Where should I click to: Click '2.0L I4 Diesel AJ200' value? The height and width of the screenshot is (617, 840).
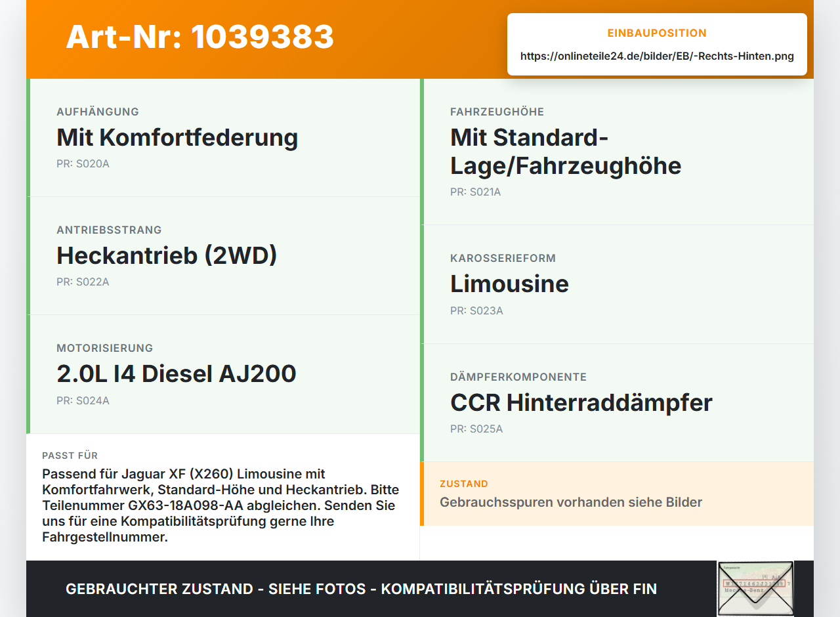(177, 373)
